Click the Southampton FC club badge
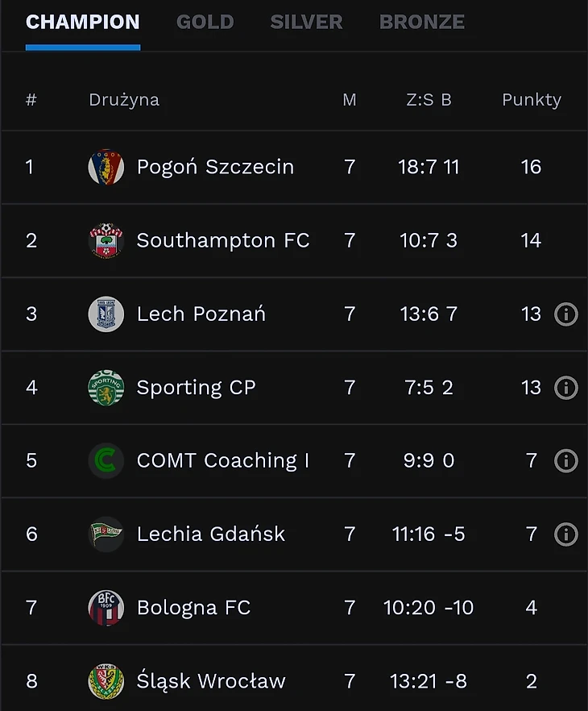This screenshot has height=711, width=588. pyautogui.click(x=106, y=240)
